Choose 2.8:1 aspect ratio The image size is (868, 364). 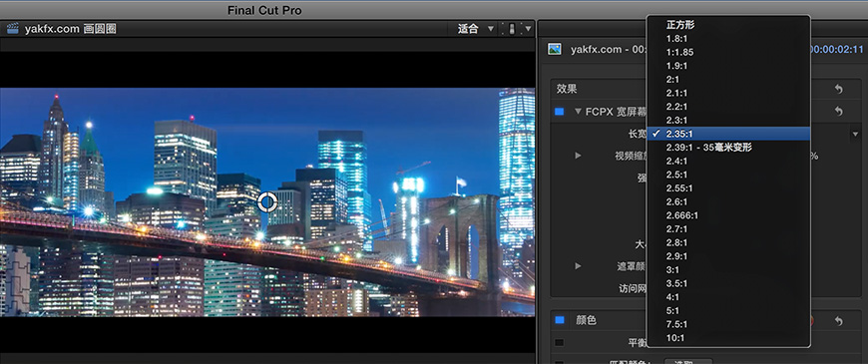point(728,243)
